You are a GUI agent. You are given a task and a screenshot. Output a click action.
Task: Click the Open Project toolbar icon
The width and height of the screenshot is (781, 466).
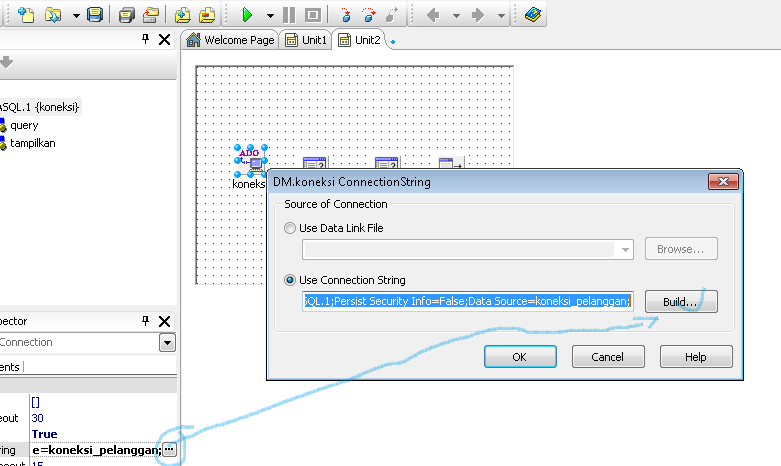150,15
